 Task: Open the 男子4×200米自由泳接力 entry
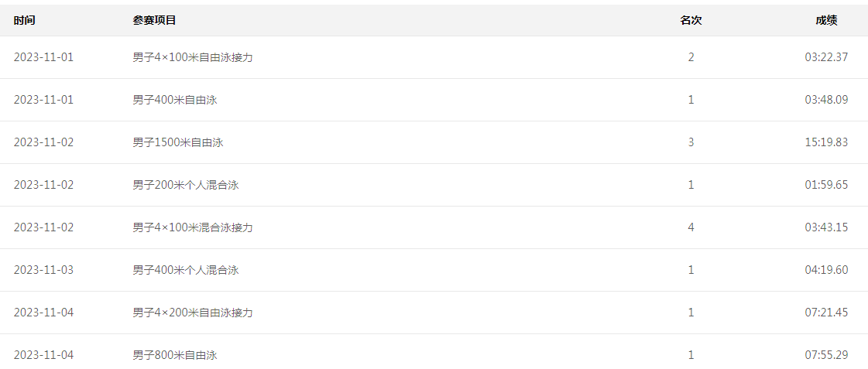point(193,313)
